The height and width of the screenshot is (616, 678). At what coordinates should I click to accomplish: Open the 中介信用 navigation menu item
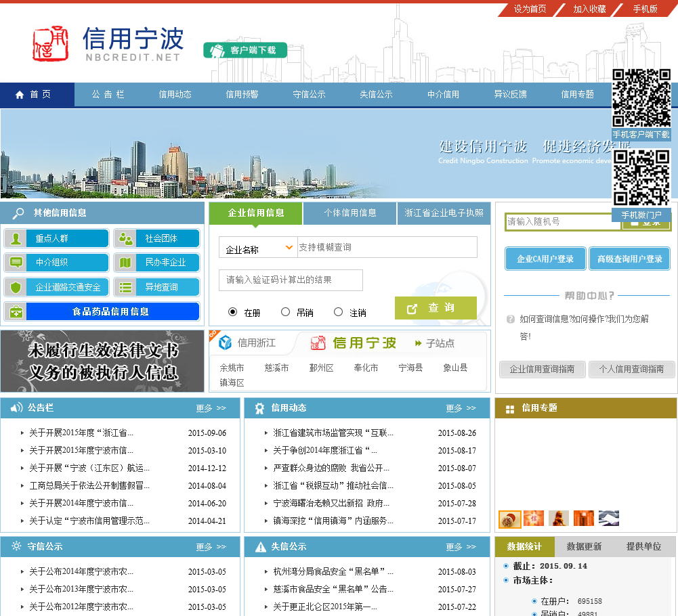pos(443,94)
